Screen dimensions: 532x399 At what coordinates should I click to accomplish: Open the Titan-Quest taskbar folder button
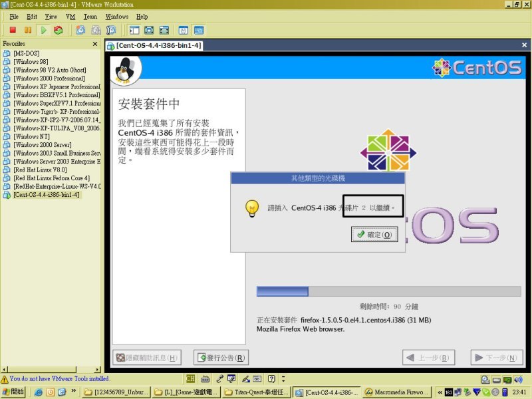(256, 392)
